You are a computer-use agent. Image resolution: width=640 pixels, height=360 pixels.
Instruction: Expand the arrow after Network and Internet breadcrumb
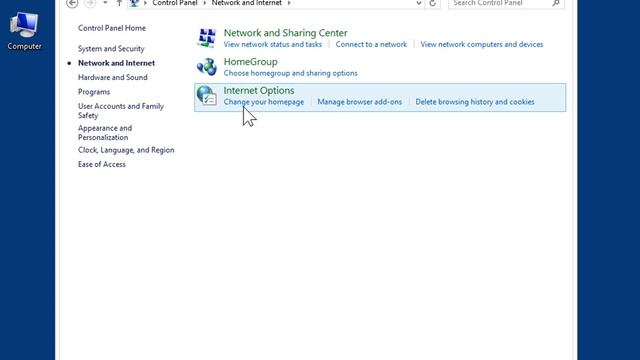click(x=289, y=3)
